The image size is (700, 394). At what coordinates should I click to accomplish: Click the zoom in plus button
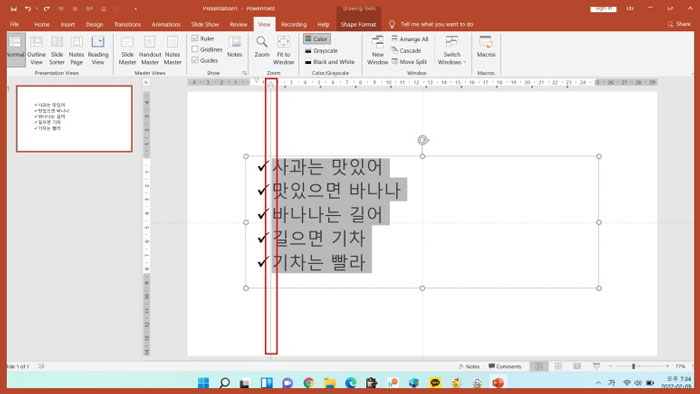(x=667, y=366)
